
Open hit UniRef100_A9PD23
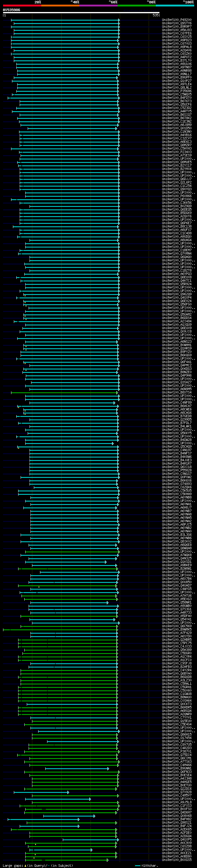[x=176, y=40]
